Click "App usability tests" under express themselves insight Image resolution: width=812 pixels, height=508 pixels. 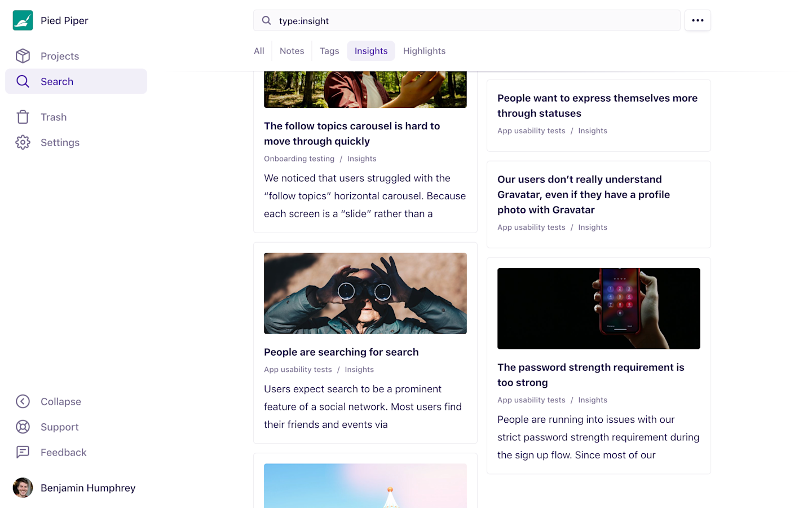[531, 130]
